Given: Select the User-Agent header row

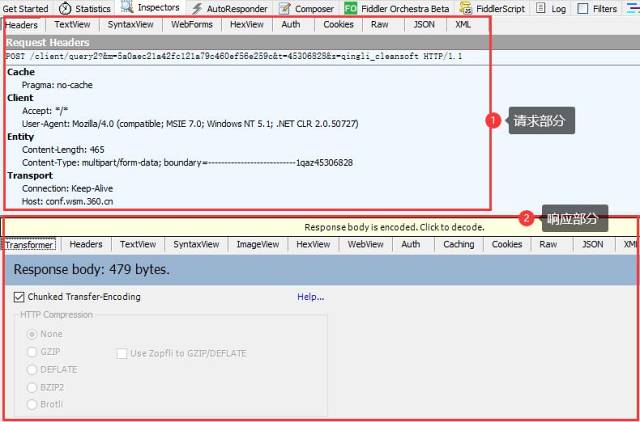Looking at the screenshot, I should 190,124.
